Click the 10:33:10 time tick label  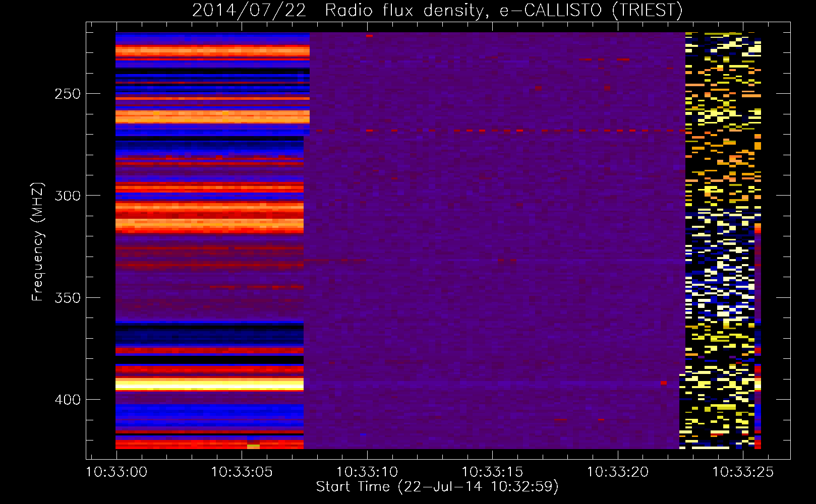(x=367, y=472)
